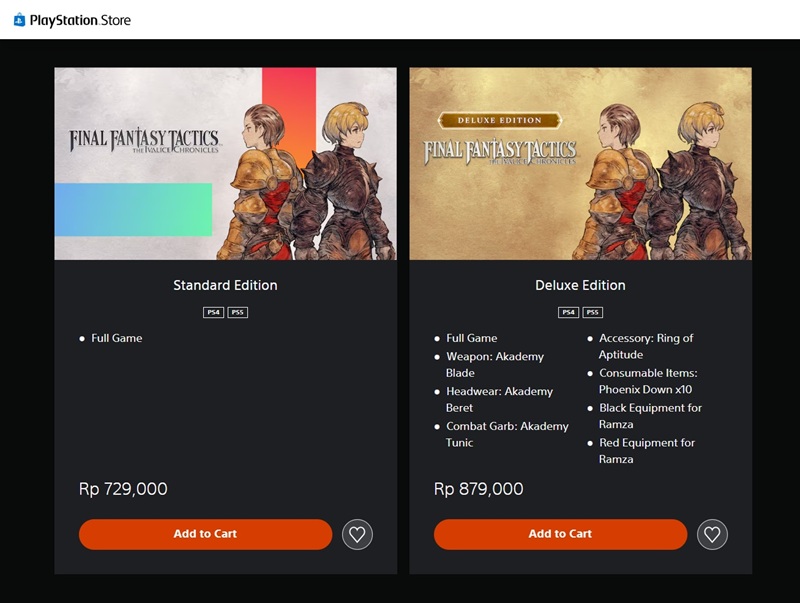The width and height of the screenshot is (800, 603).
Task: Open the Deluxe Edition cover artwork
Action: tap(580, 163)
